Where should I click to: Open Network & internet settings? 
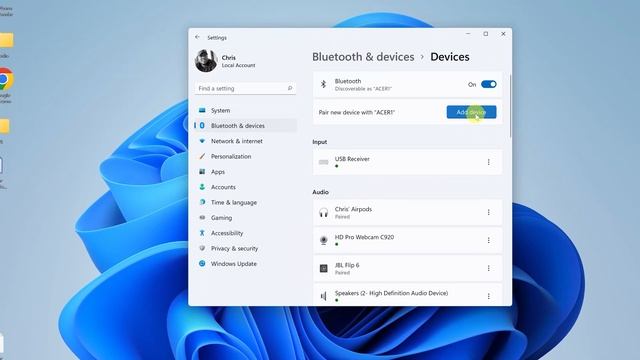tap(245, 141)
